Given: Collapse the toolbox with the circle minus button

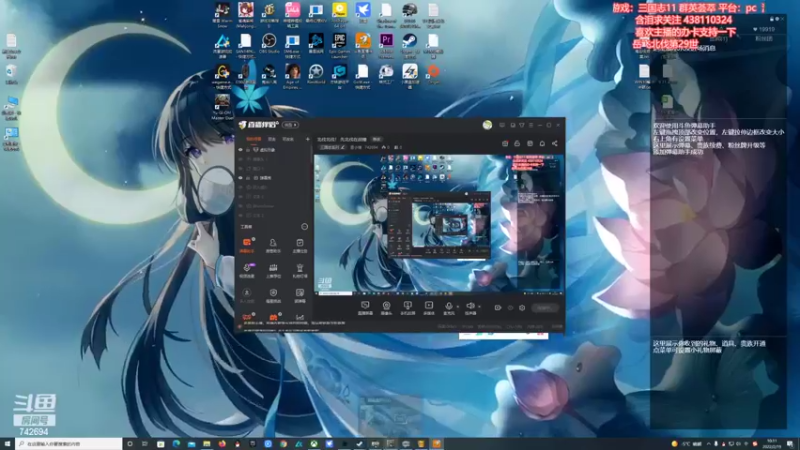Looking at the screenshot, I should [x=305, y=227].
